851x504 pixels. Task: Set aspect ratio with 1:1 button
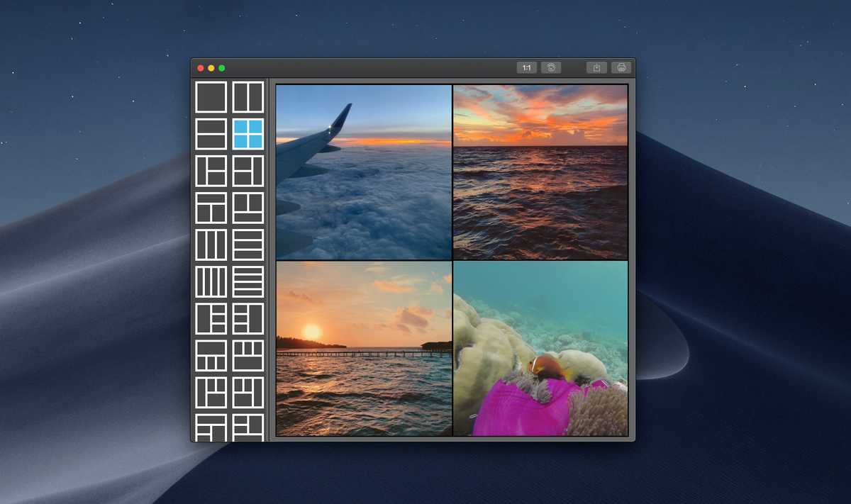527,68
